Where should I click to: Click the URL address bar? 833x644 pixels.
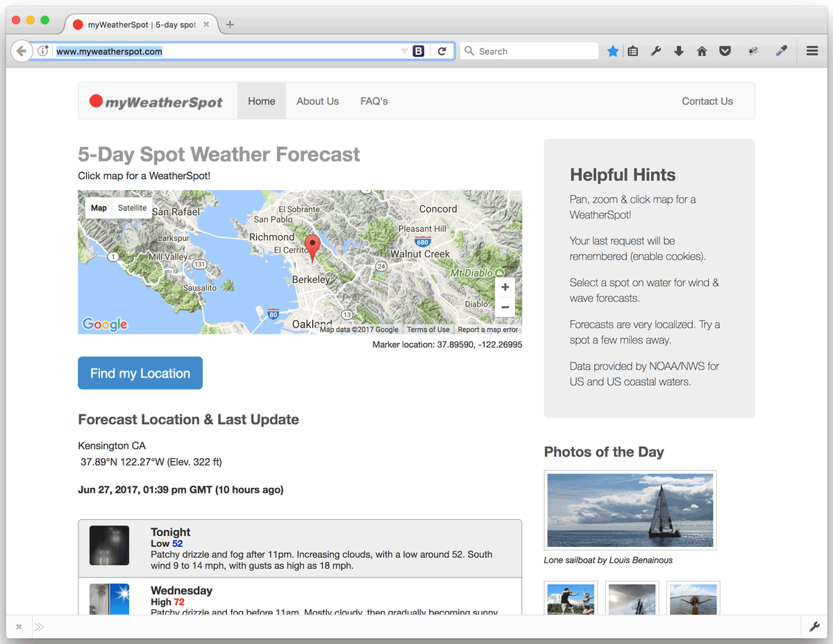226,51
